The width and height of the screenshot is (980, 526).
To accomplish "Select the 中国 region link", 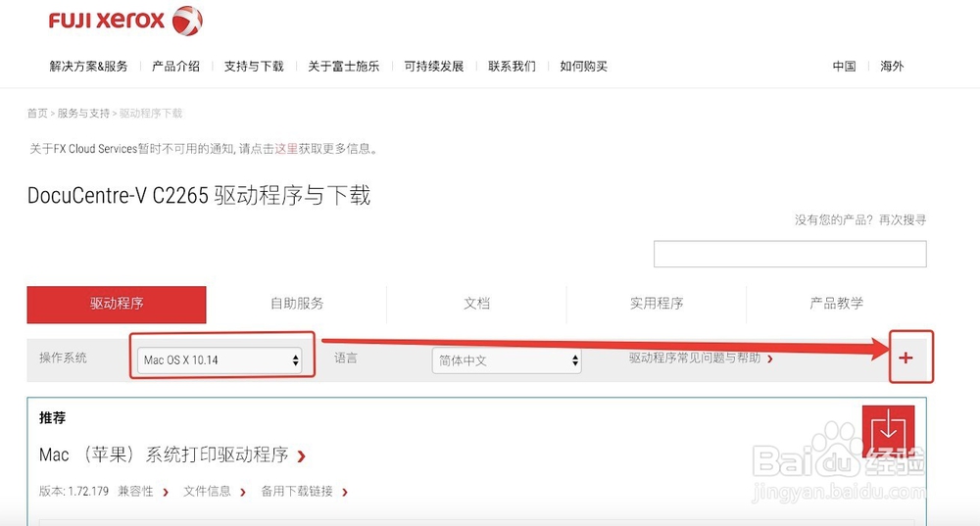I will point(844,67).
